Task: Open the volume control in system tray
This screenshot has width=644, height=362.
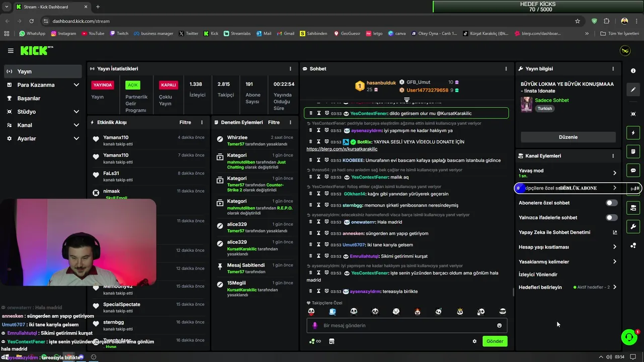Action: pos(610,357)
